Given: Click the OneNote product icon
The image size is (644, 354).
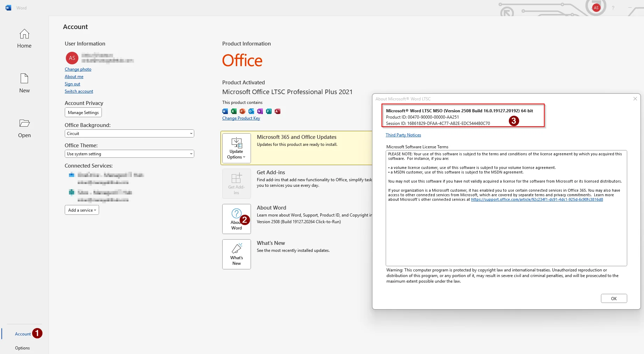Looking at the screenshot, I should click(x=260, y=111).
